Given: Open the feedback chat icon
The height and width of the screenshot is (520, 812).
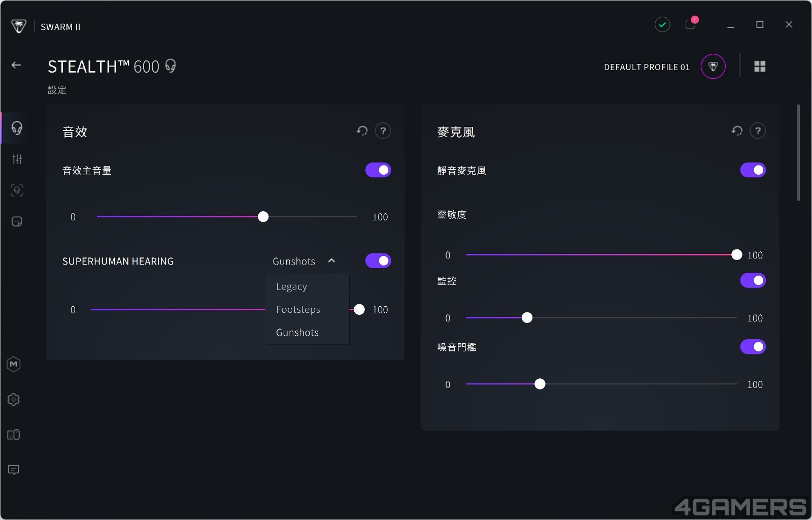Looking at the screenshot, I should pos(14,470).
